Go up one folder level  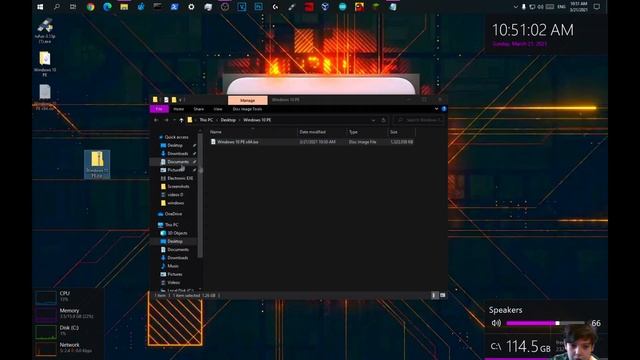point(181,120)
